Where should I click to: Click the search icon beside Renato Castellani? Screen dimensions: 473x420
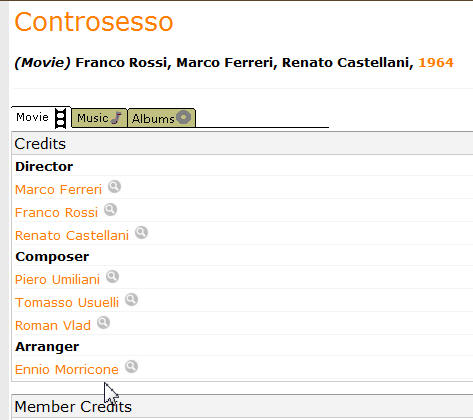point(141,233)
